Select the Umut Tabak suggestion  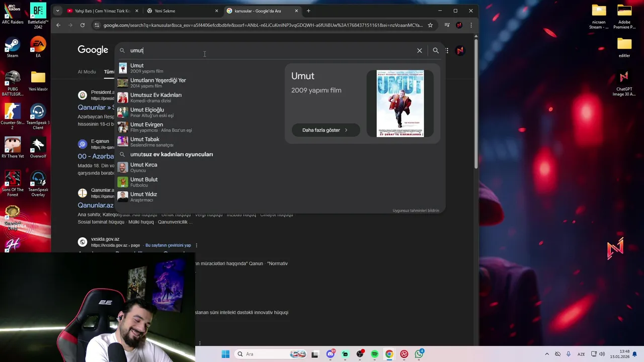199,142
